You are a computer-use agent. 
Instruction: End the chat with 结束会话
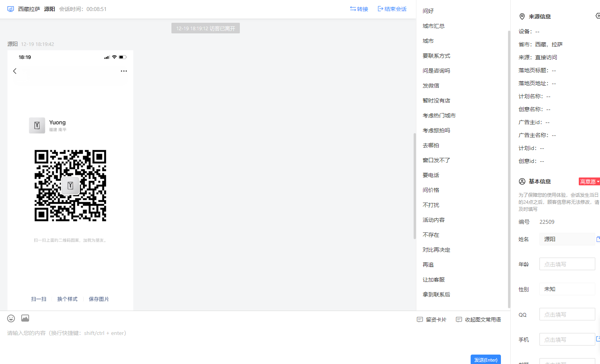coord(392,9)
